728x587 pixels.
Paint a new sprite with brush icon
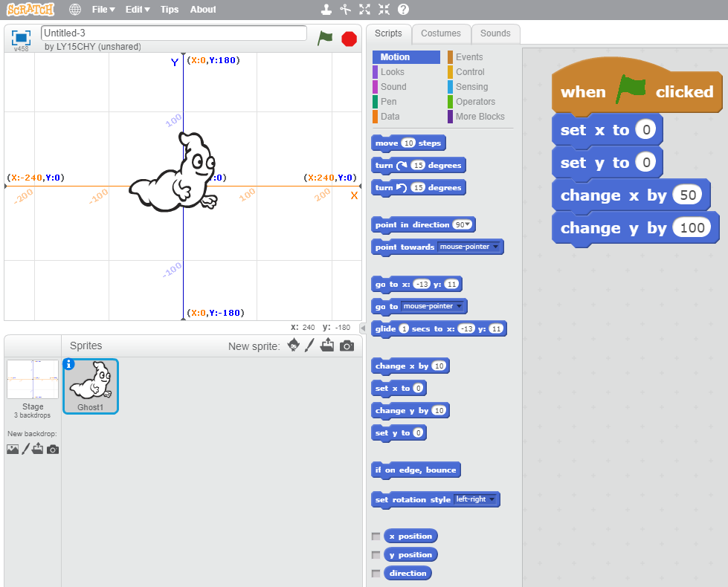310,346
